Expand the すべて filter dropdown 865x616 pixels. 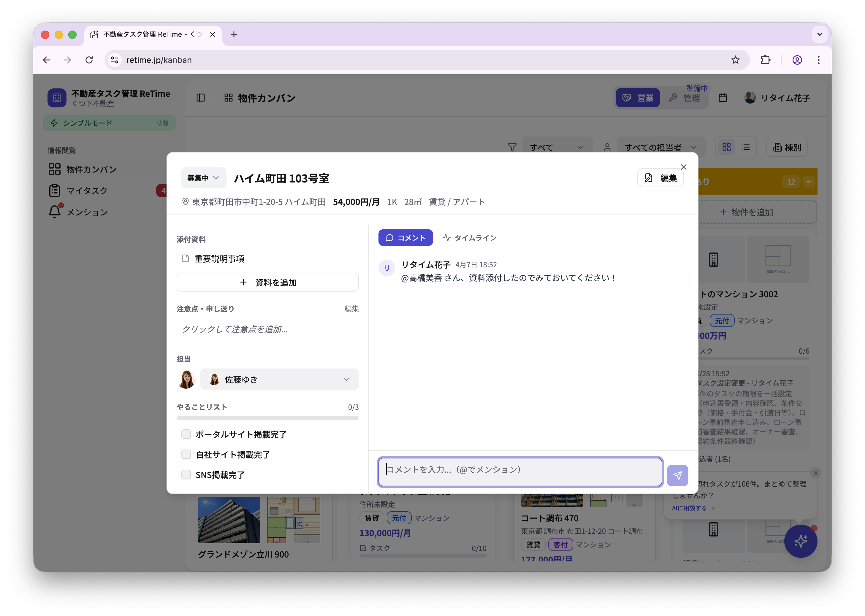tap(557, 147)
